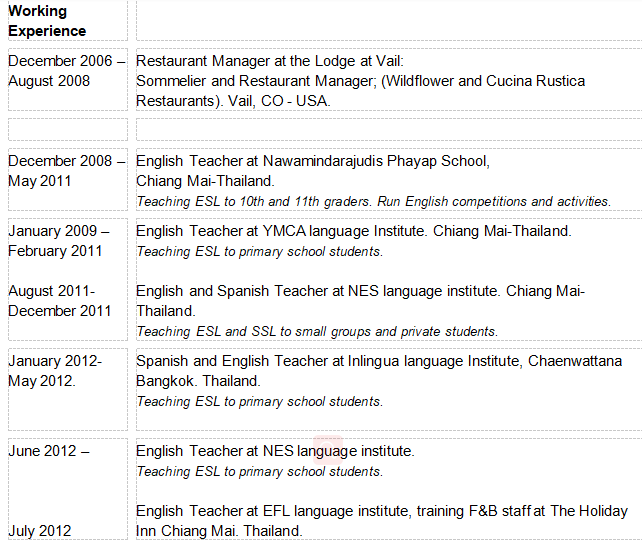Click the 'July 2012' date text
The image size is (642, 540).
[40, 531]
